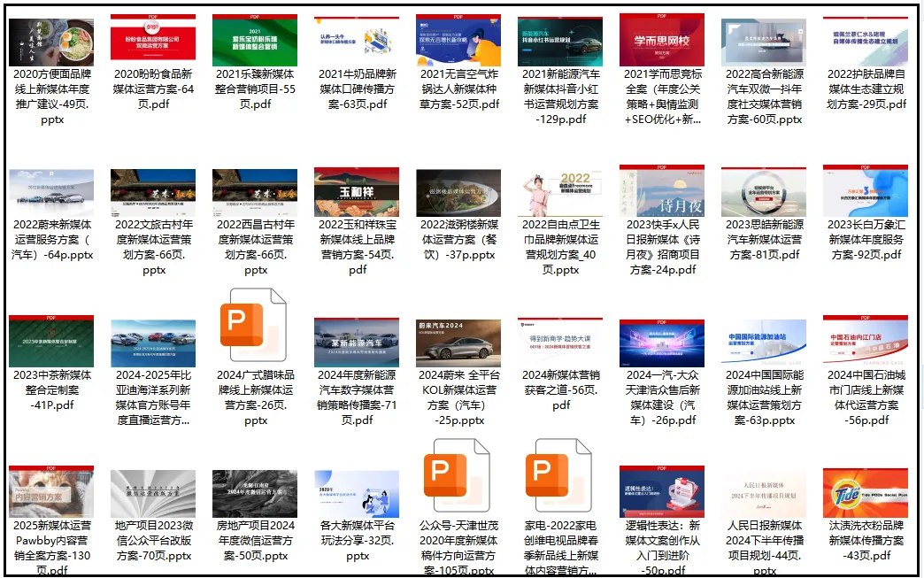
Task: Open the 2022蔚来新媒体运营服务方案 thumbnail
Action: click(x=51, y=190)
